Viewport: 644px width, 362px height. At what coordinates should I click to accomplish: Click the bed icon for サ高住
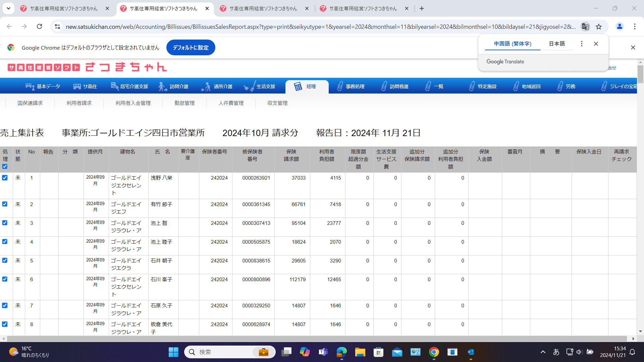(x=77, y=86)
